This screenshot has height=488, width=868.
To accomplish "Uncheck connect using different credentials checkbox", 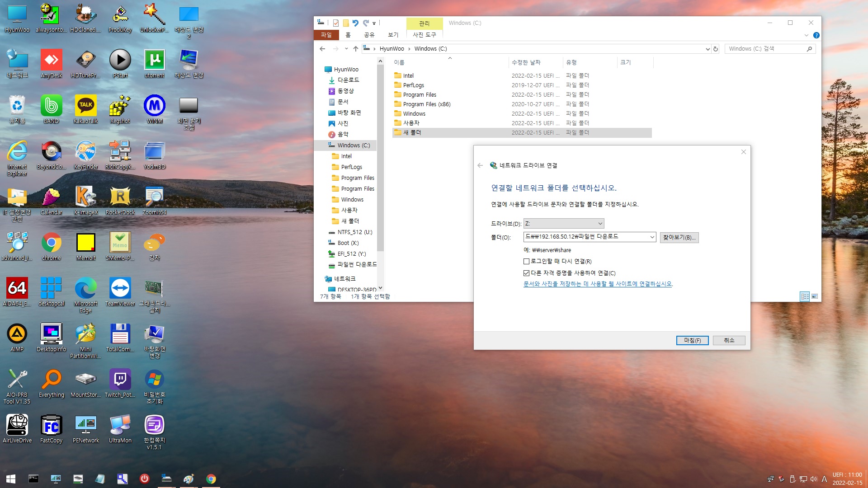I will 526,273.
